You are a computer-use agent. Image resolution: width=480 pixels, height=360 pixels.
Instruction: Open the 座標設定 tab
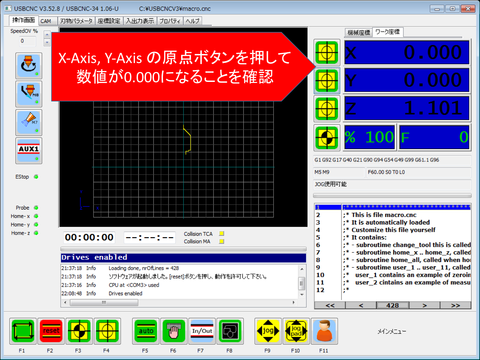109,21
